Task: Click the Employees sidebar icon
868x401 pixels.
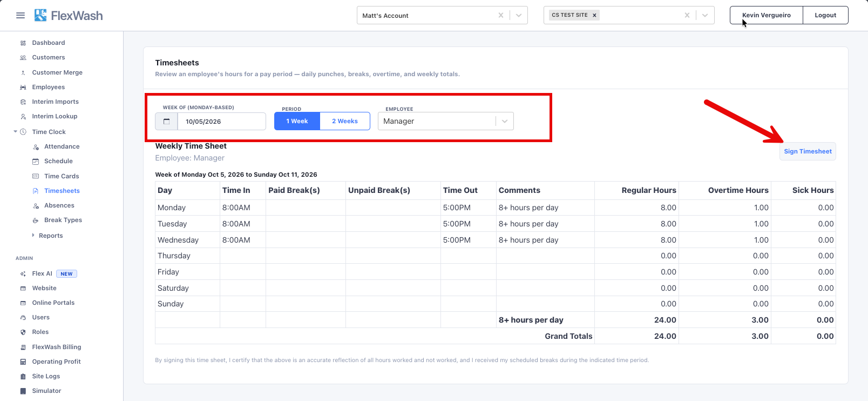Action: (x=23, y=87)
